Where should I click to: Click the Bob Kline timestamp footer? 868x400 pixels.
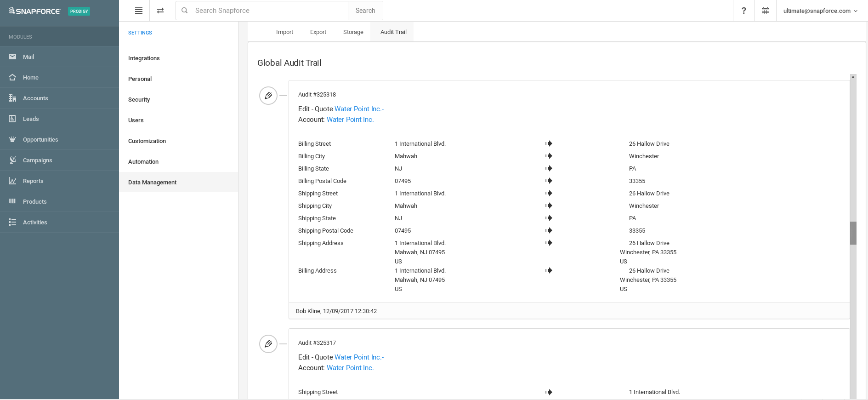tap(336, 311)
